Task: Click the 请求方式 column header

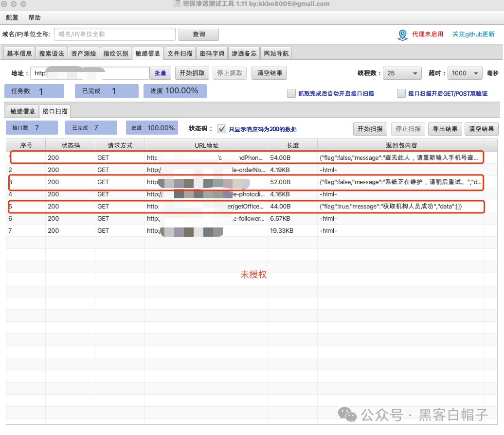Action: 120,145
